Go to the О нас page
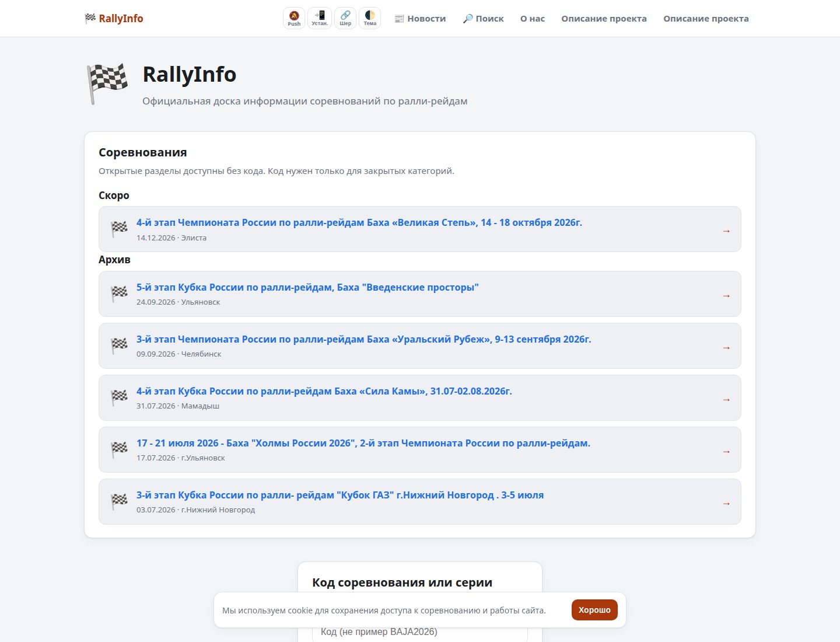The height and width of the screenshot is (642, 840). (533, 19)
